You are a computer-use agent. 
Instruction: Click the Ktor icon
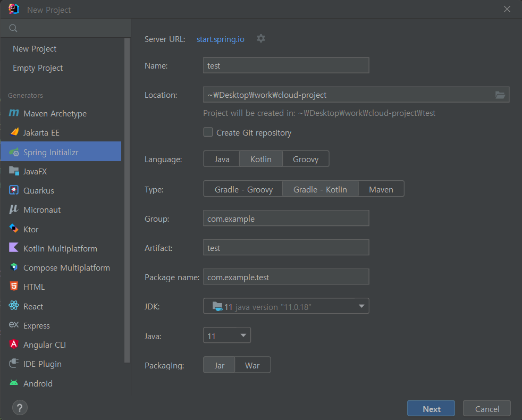[x=14, y=229]
